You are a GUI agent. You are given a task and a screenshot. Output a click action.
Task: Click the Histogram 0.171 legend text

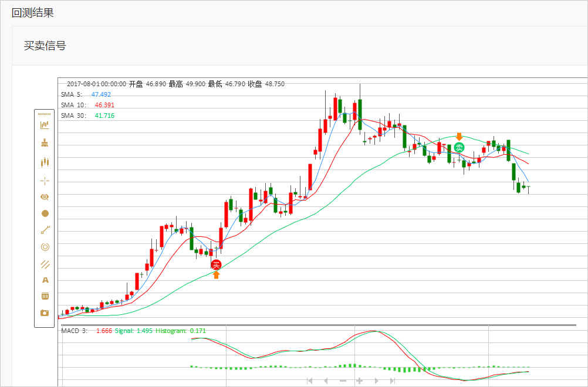pos(181,331)
